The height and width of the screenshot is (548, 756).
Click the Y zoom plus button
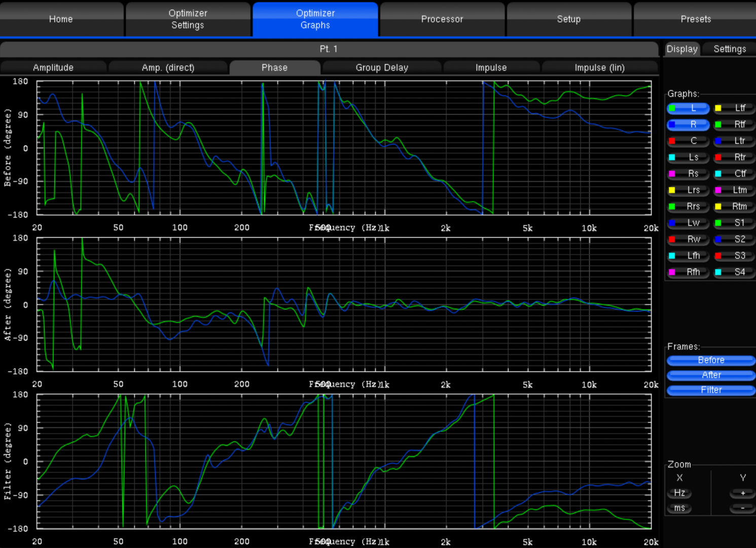(x=742, y=493)
